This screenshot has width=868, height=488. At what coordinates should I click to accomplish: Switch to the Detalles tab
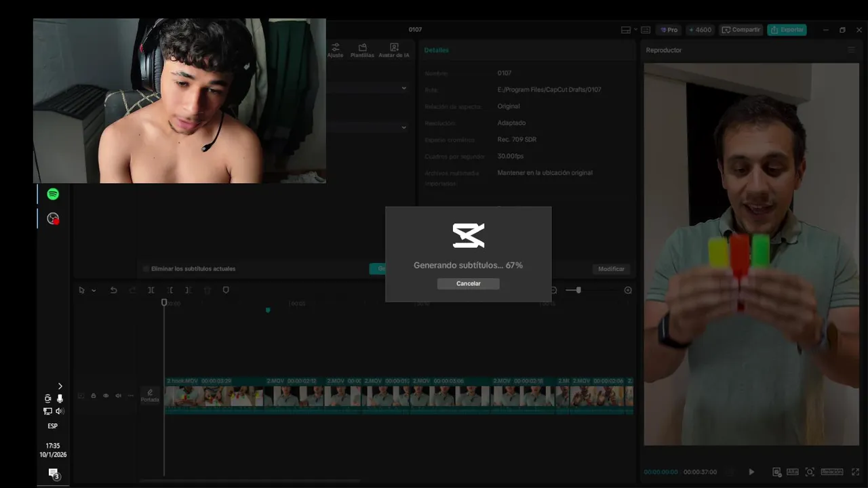tap(437, 50)
